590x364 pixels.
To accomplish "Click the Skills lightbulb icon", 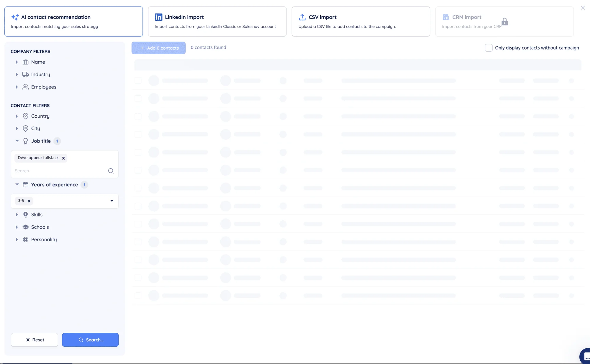I will pyautogui.click(x=26, y=214).
